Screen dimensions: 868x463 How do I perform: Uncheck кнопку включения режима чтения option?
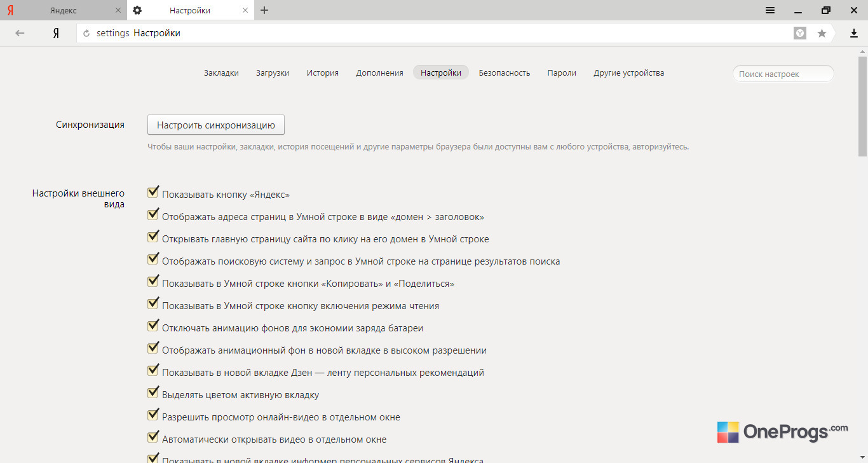(153, 304)
